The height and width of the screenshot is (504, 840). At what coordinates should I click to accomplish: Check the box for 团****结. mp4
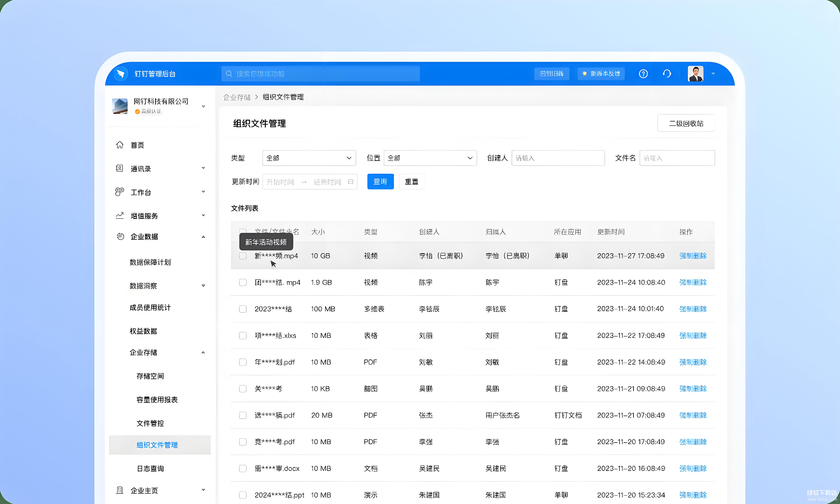pos(243,282)
